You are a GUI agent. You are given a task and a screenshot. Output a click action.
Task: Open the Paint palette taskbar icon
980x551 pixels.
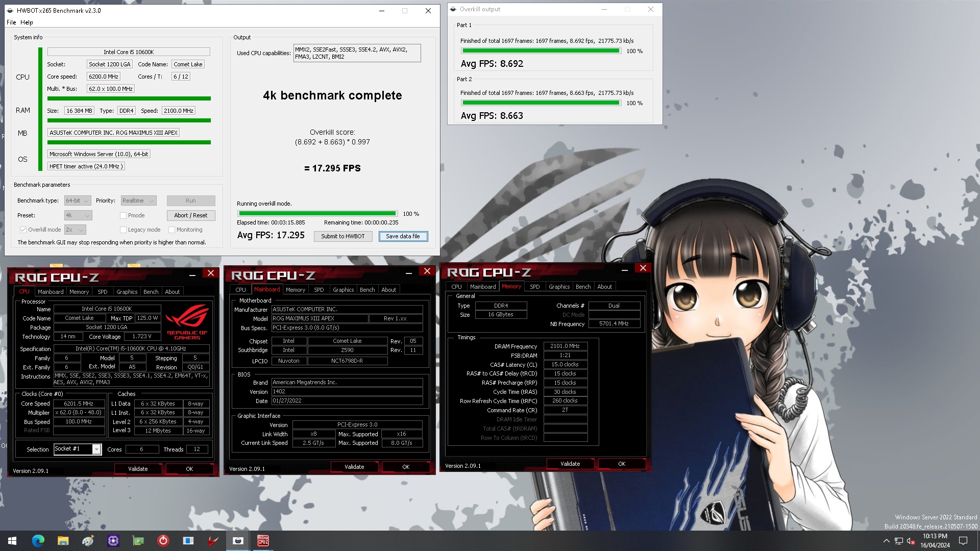(88, 541)
